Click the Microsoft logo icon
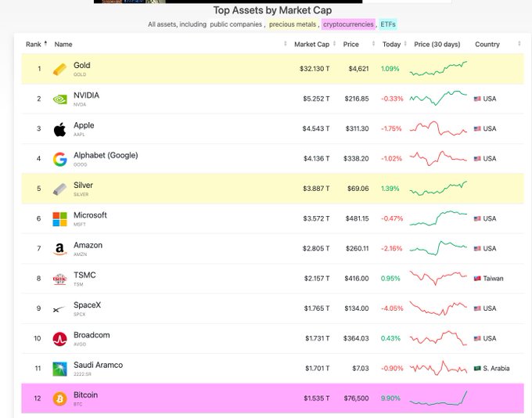The image size is (532, 418). (x=59, y=219)
